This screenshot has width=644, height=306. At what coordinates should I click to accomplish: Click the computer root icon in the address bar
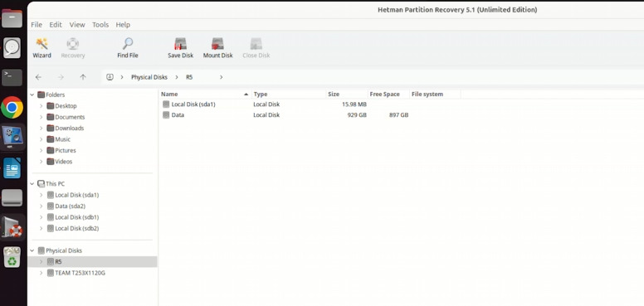point(110,77)
